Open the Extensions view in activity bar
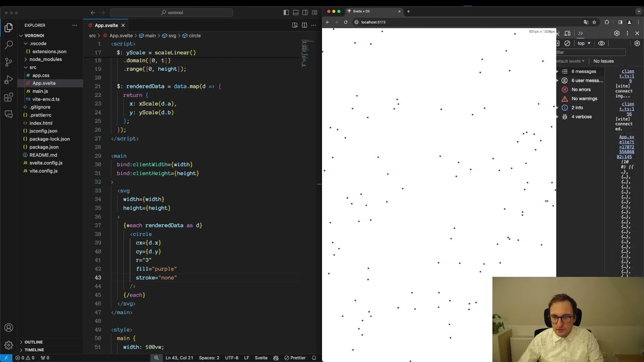Screen dimensions: 644x362 (9, 97)
